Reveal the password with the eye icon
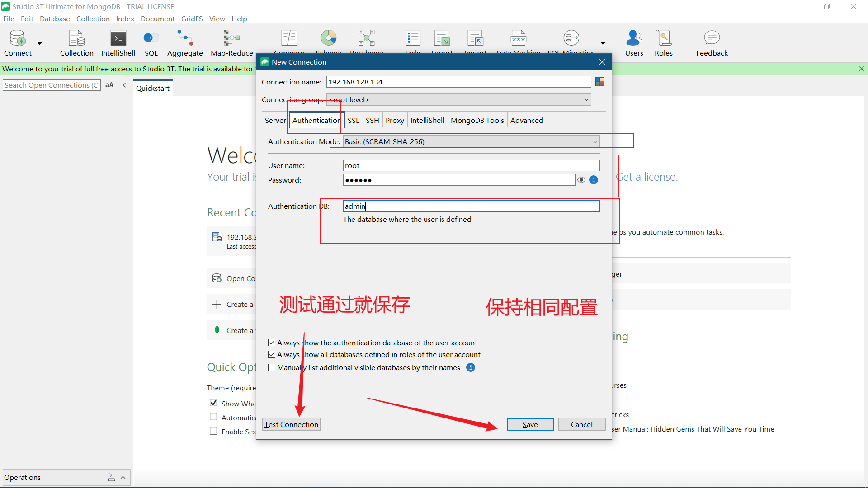The width and height of the screenshot is (868, 488). tap(581, 180)
